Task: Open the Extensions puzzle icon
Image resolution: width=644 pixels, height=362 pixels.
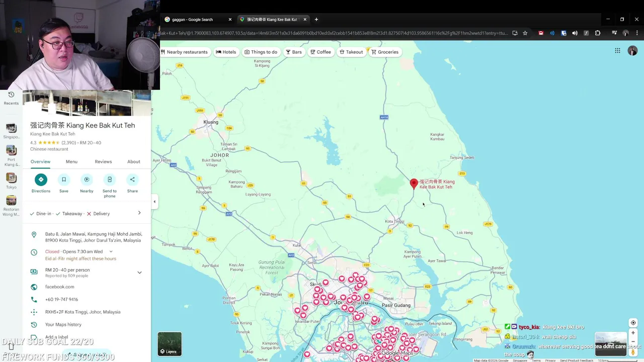Action: click(x=598, y=33)
